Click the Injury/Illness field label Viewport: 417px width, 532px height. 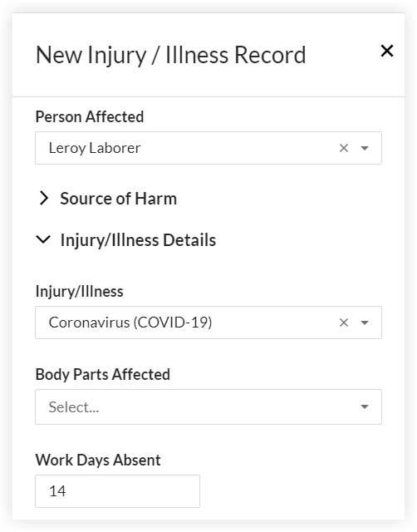point(80,292)
